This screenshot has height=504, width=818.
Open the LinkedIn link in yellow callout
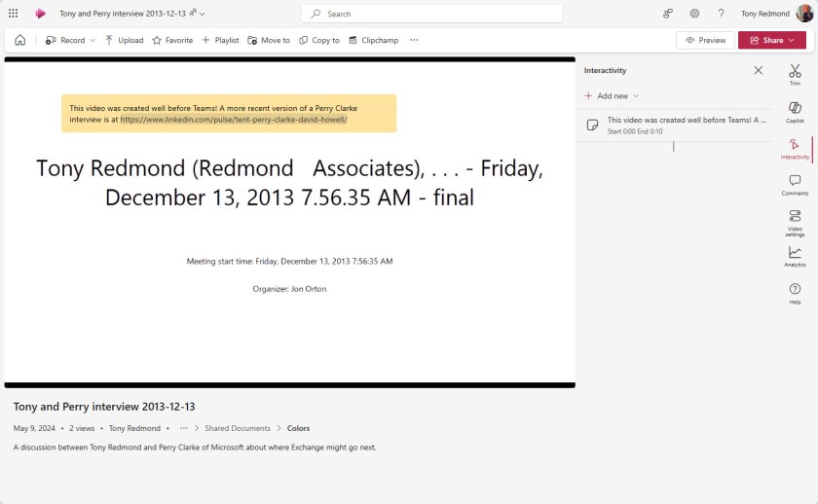(x=234, y=120)
